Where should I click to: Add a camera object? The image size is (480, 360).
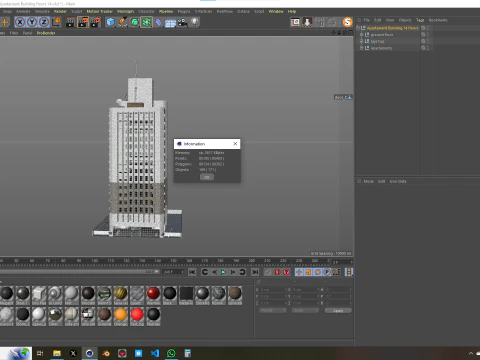click(x=182, y=22)
